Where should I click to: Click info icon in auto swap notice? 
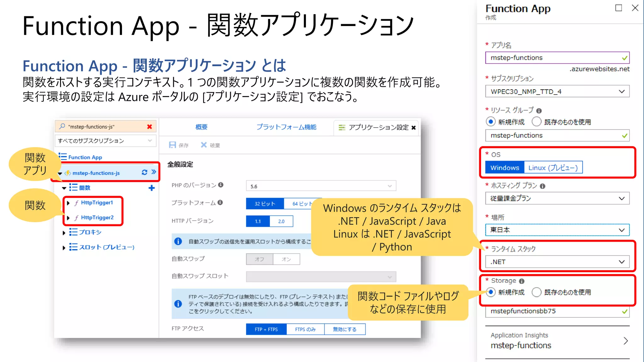tap(178, 241)
